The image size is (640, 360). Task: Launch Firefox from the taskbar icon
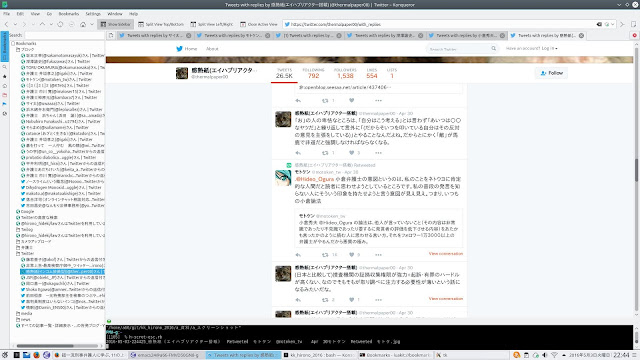click(x=36, y=355)
